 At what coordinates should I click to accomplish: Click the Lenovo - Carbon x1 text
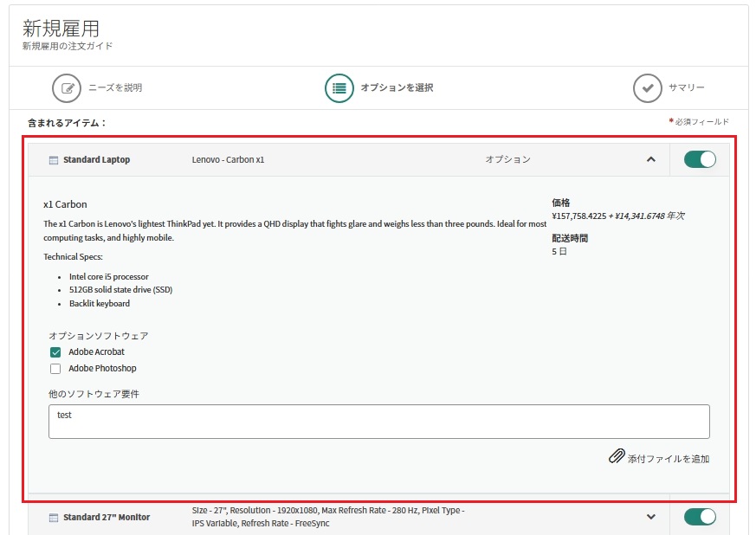click(228, 159)
